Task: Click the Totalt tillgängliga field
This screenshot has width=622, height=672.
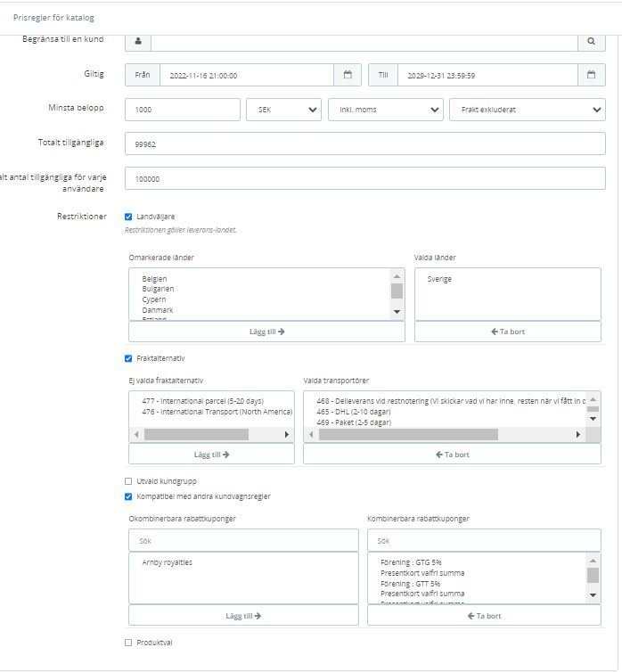Action: click(365, 143)
